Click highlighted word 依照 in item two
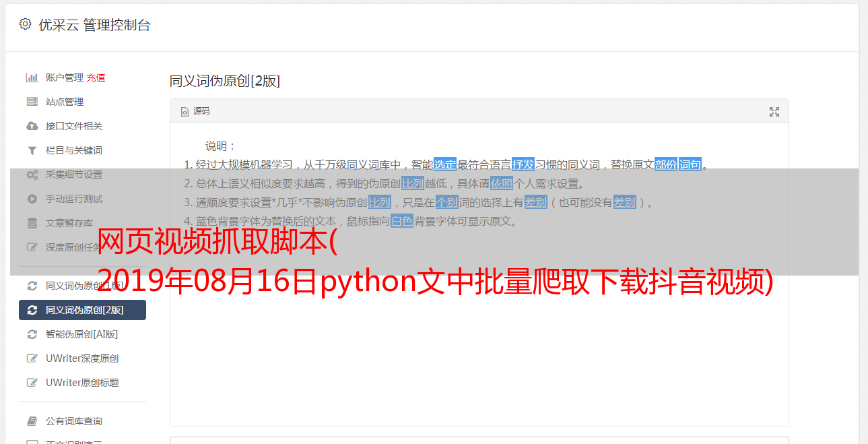The width and height of the screenshot is (868, 444). 502,183
